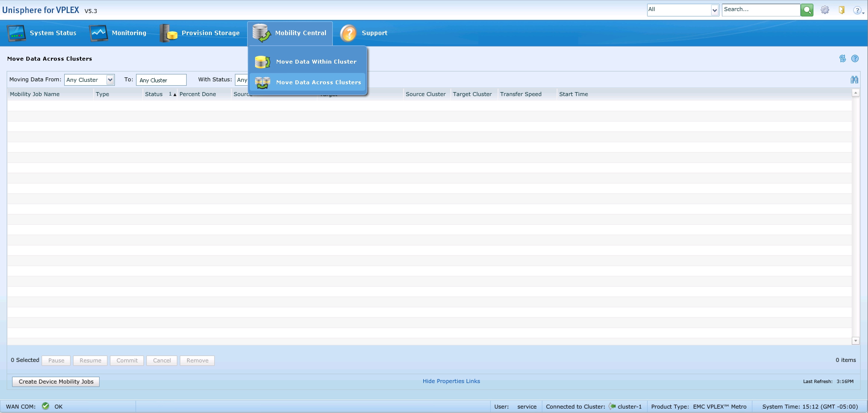Click the Pause button
Image resolution: width=868 pixels, height=413 pixels.
56,360
